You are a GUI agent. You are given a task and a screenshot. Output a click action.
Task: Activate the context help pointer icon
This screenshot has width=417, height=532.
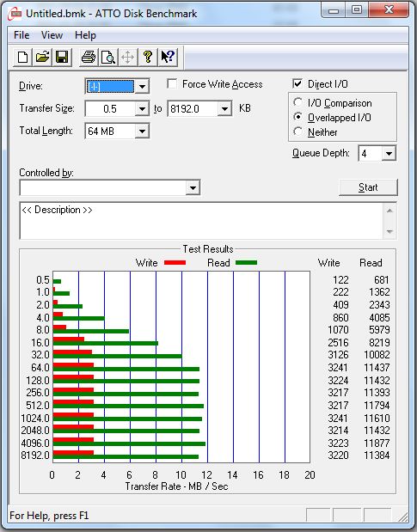(x=168, y=57)
